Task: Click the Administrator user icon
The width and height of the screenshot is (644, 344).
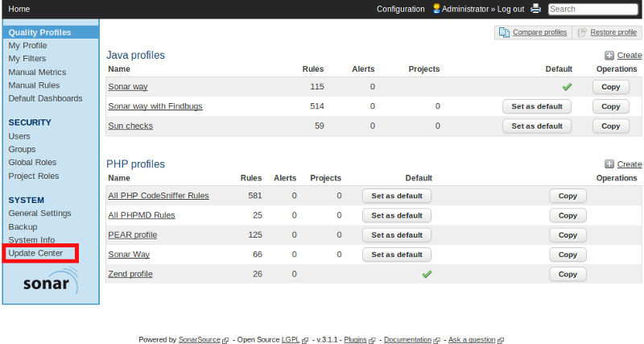Action: tap(436, 9)
